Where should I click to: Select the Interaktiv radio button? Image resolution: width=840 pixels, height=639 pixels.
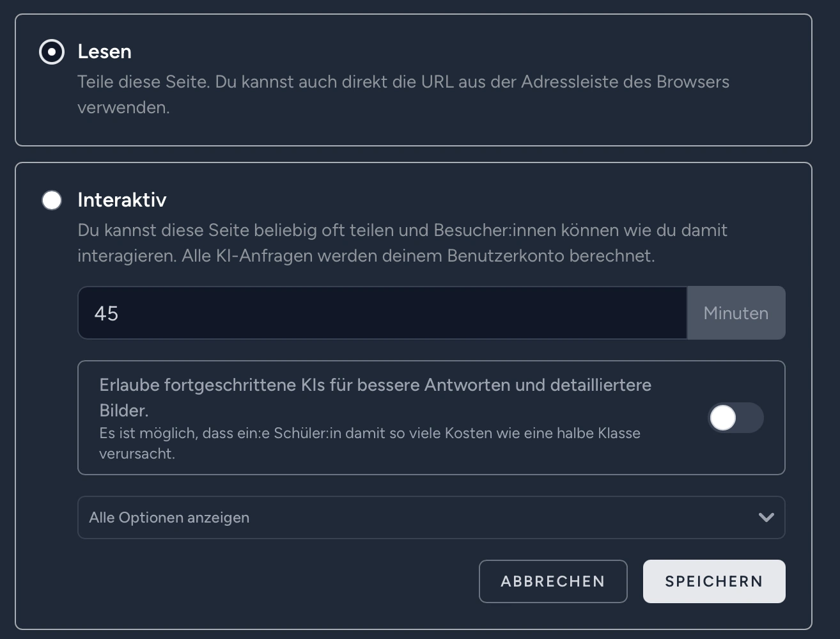(52, 200)
